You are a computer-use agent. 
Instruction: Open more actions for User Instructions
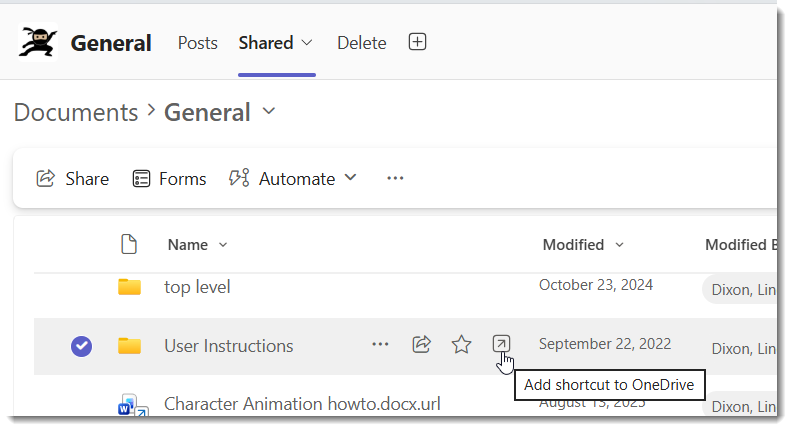(380, 345)
